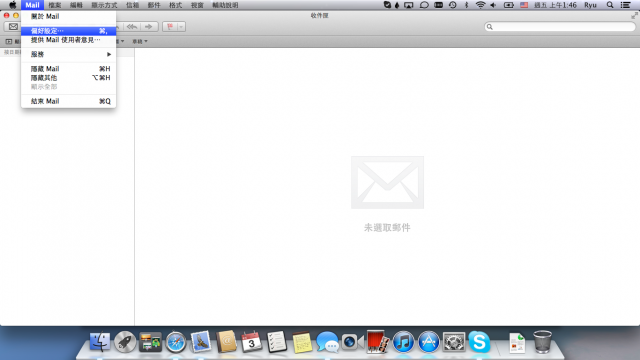
Task: Click the Wi-Fi status icon
Action: pyautogui.click(x=480, y=5)
